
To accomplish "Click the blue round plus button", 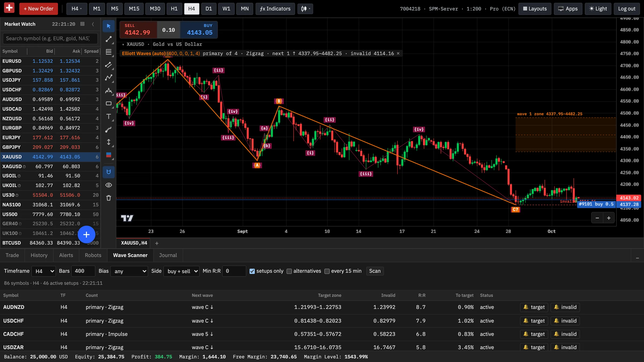I will tap(86, 235).
